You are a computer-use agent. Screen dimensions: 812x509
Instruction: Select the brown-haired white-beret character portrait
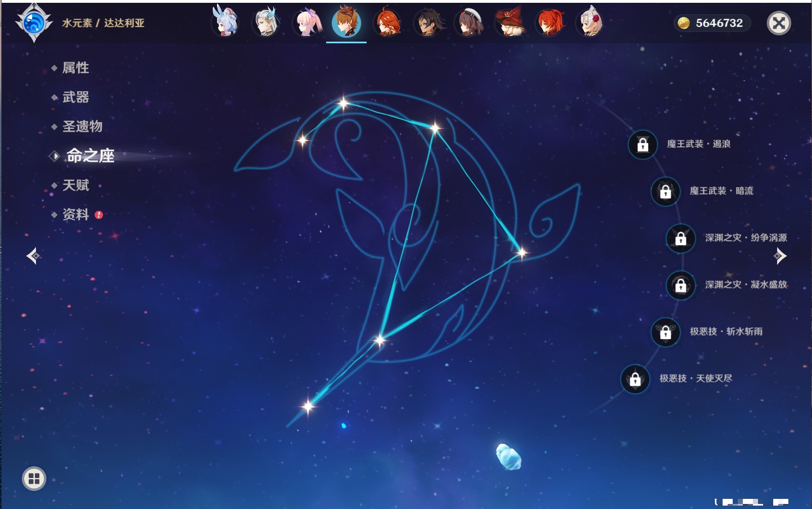[x=469, y=22]
